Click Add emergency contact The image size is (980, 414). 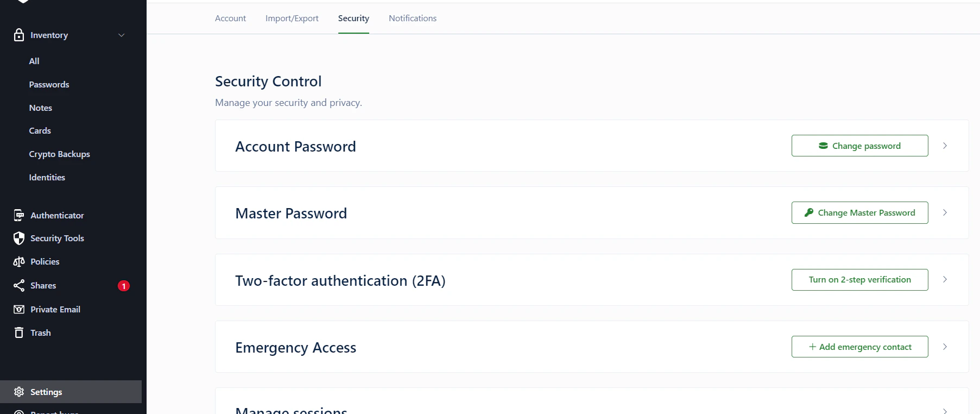859,347
